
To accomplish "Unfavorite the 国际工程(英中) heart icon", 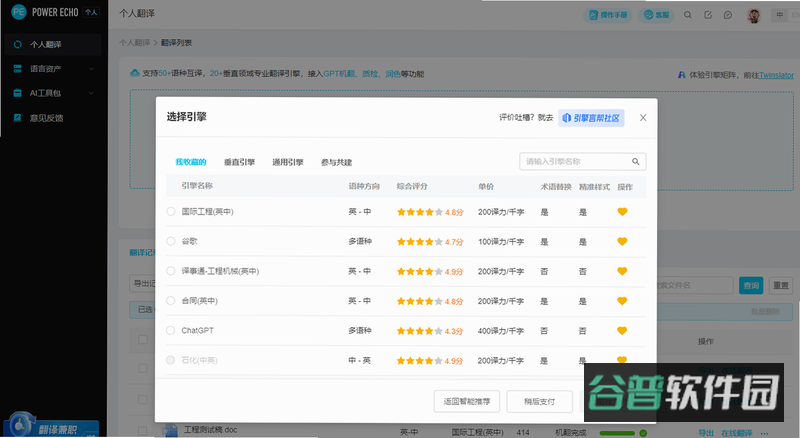I will tap(622, 211).
